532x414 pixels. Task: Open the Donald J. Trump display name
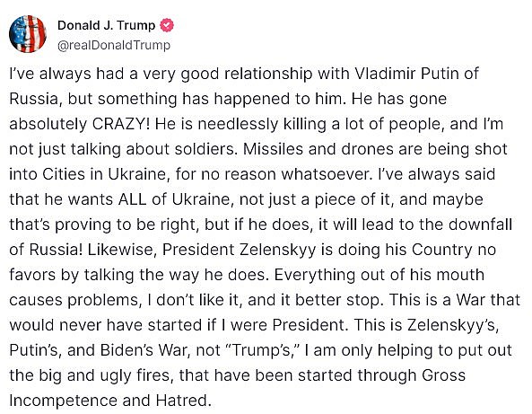pyautogui.click(x=106, y=25)
